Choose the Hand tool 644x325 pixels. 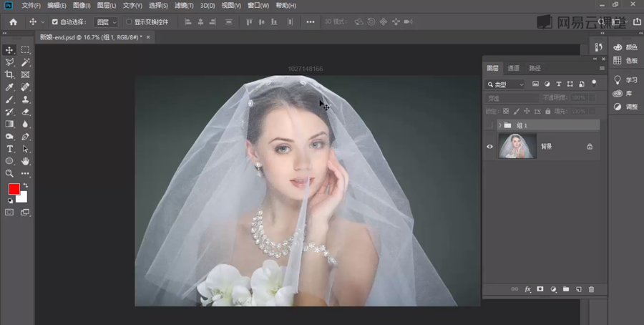coord(26,161)
